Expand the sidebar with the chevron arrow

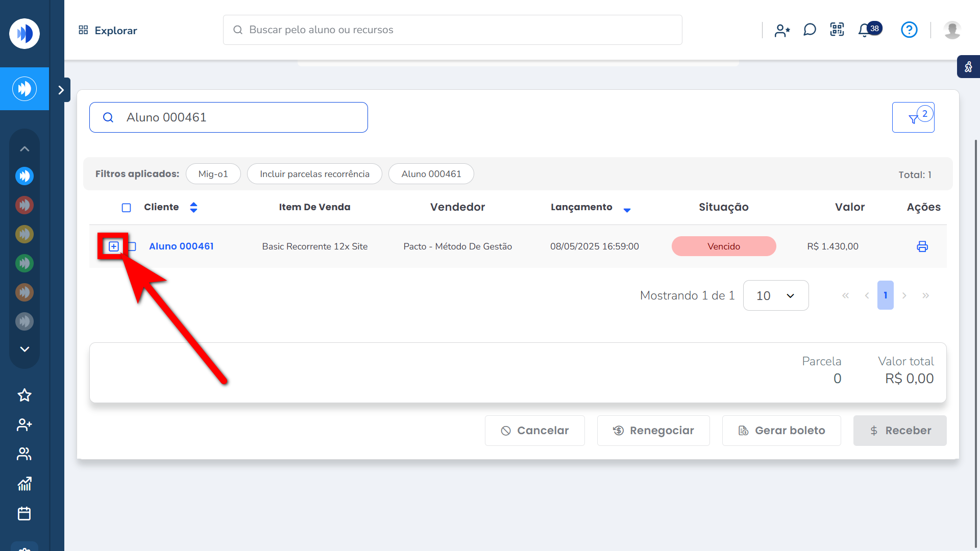(61, 90)
